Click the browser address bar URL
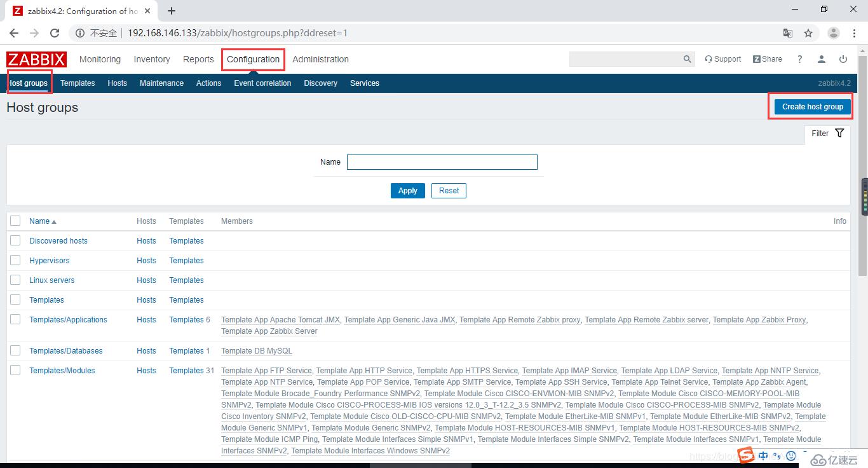Viewport: 868px width, 468px height. pos(238,33)
